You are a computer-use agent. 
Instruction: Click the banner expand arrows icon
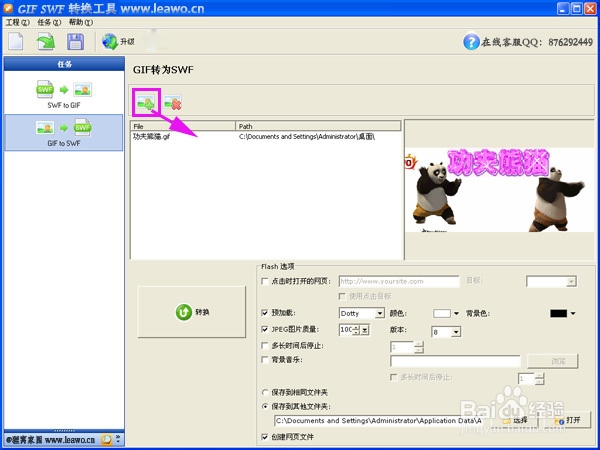point(118,439)
